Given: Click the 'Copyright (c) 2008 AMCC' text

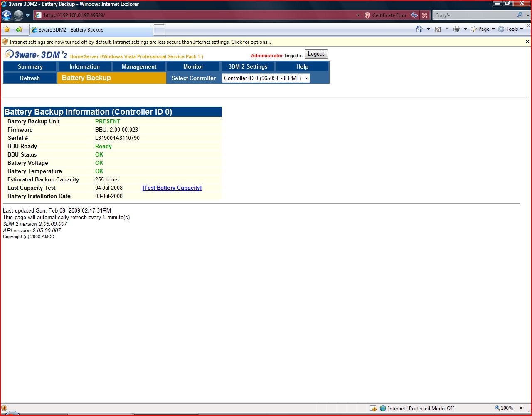Looking at the screenshot, I should [29, 237].
